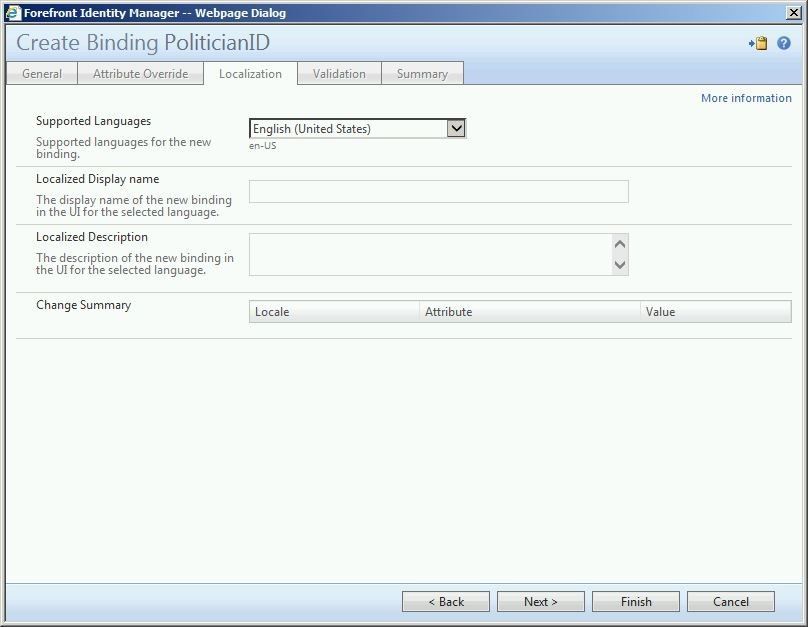Click inside the Localized Description box
Screen dimensions: 808x627
coord(431,255)
